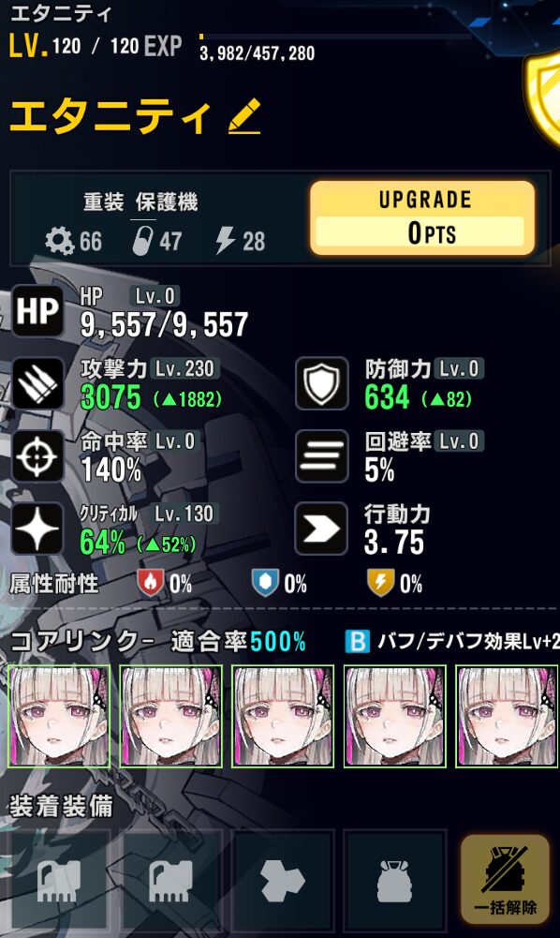
Task: Tap the 攻撃力 bullets icon
Action: pos(37,383)
